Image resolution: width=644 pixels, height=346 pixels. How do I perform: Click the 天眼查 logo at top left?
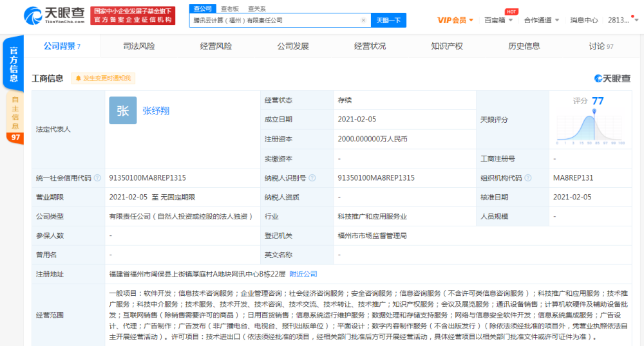tap(54, 15)
